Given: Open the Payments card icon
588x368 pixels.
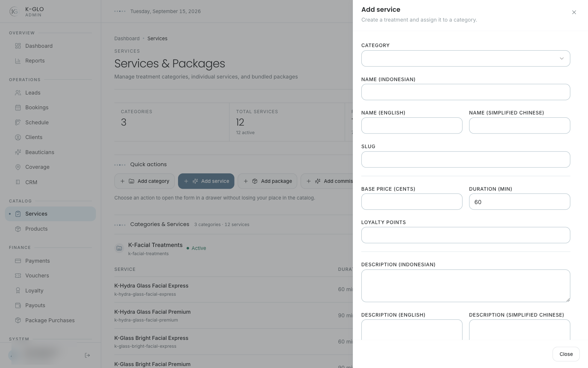Looking at the screenshot, I should [18, 261].
